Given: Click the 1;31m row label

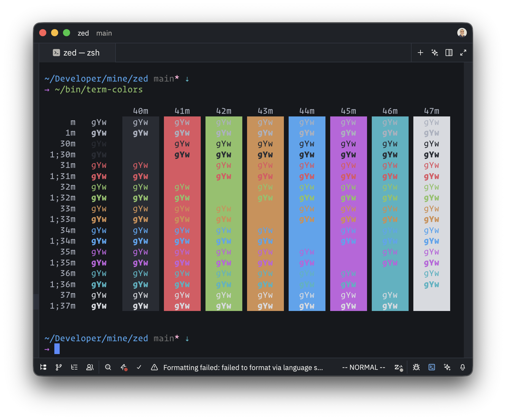Looking at the screenshot, I should 63,176.
